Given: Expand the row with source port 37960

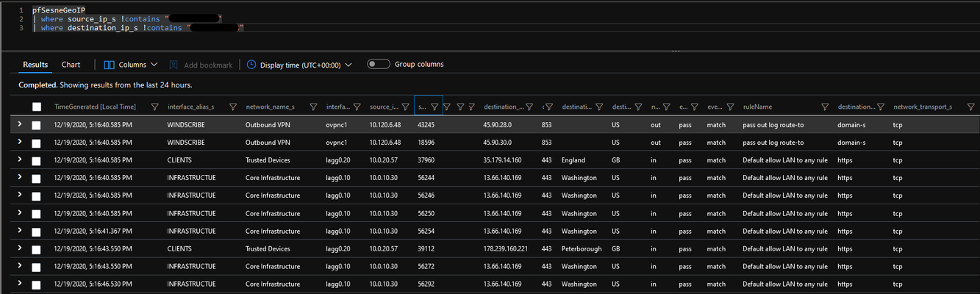Looking at the screenshot, I should 20,159.
